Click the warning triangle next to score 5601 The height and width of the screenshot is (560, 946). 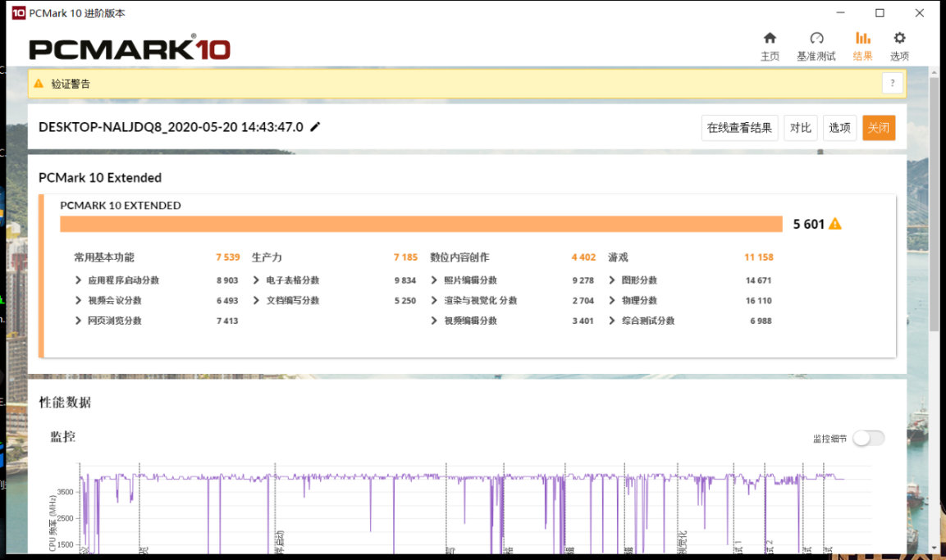point(835,223)
